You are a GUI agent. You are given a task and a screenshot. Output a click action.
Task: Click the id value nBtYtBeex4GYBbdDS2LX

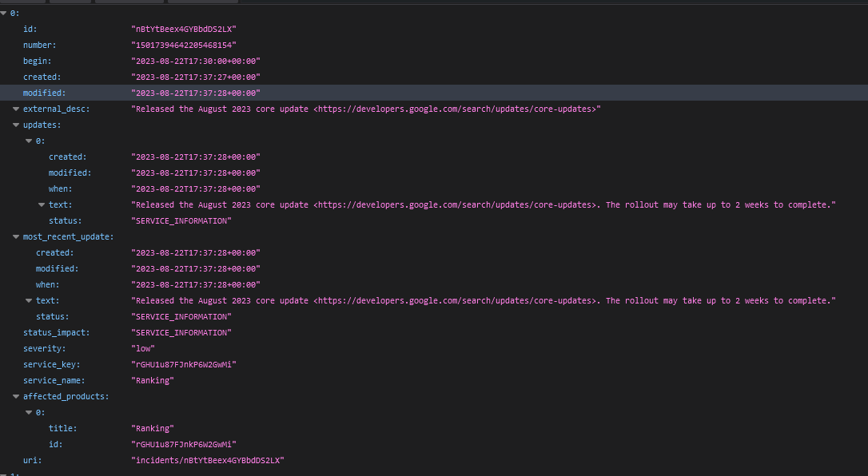184,30
